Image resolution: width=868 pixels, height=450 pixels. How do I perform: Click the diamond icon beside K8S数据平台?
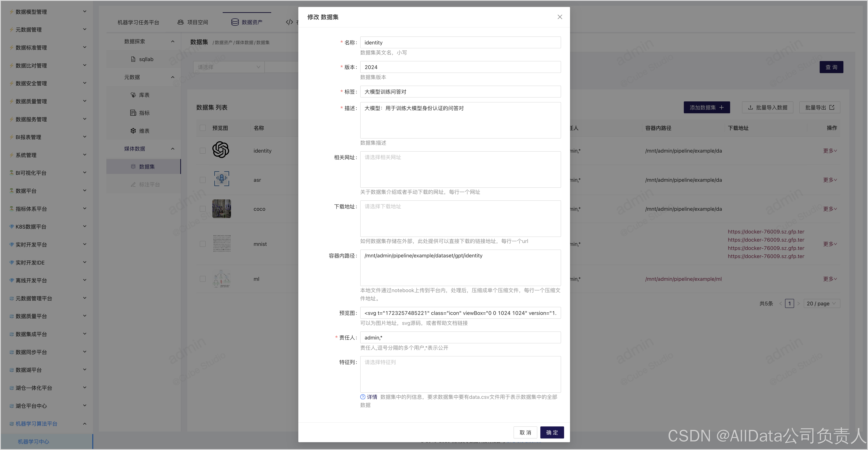coord(12,226)
